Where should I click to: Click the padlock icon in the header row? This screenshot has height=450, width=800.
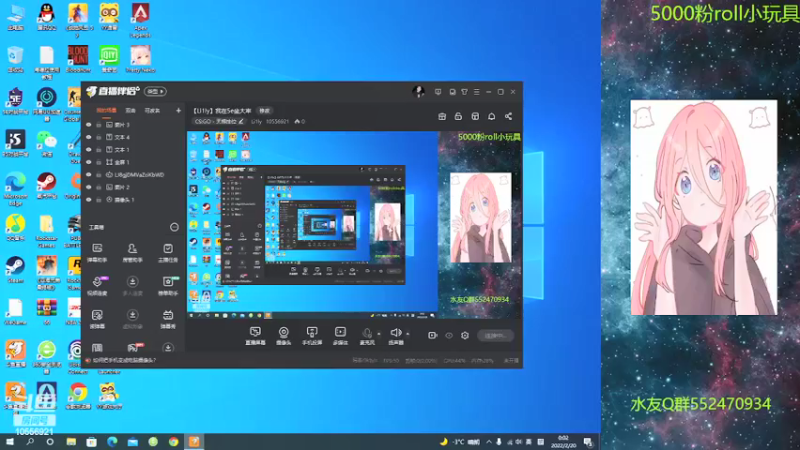click(458, 116)
